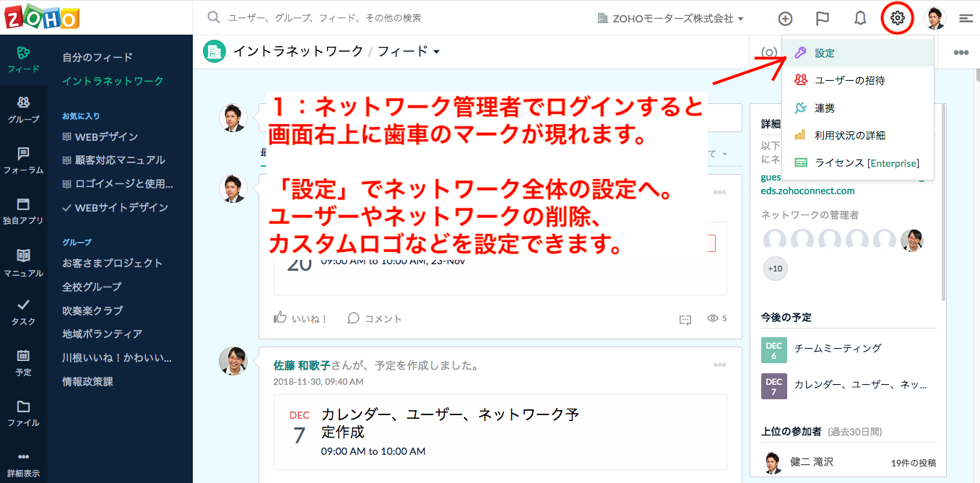Viewport: 980px width, 483px height.
Task: Open ZOHOモーターズ株式会社 network dropdown
Action: click(x=671, y=18)
